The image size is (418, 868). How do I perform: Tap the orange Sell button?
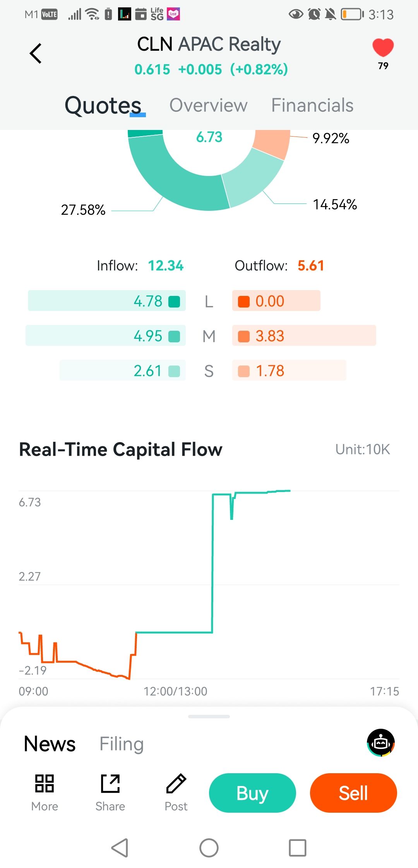click(353, 793)
